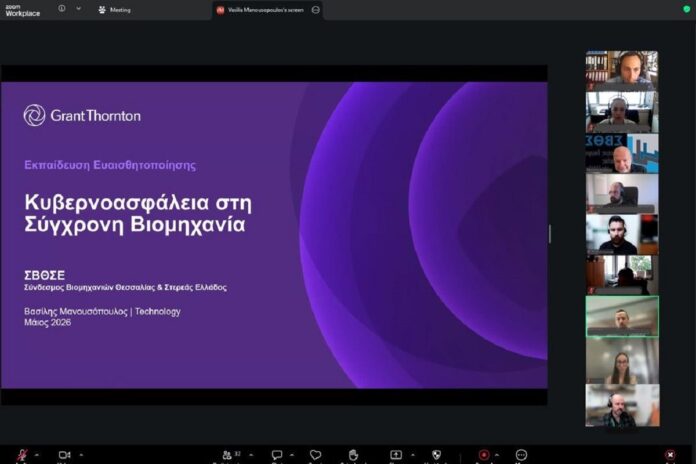Click the Zoom Workplace logo
Screen dimensions: 696x464
pyautogui.click(x=23, y=10)
